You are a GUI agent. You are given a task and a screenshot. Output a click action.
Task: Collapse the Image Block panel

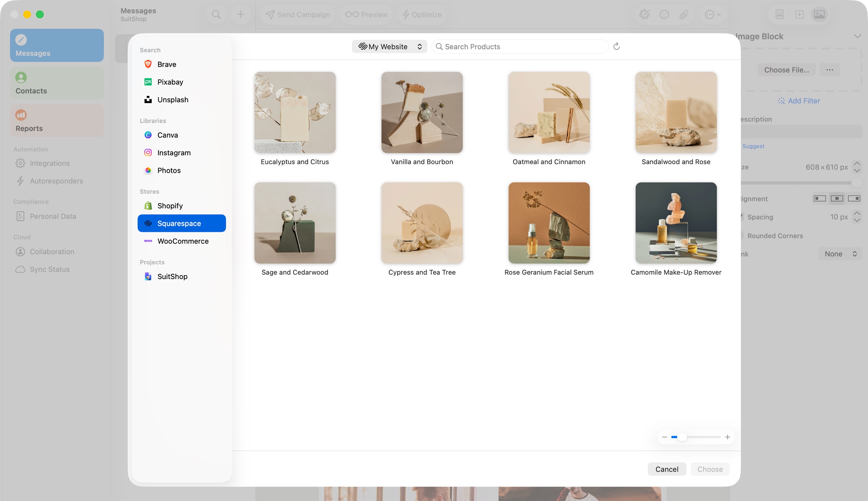[x=858, y=36]
